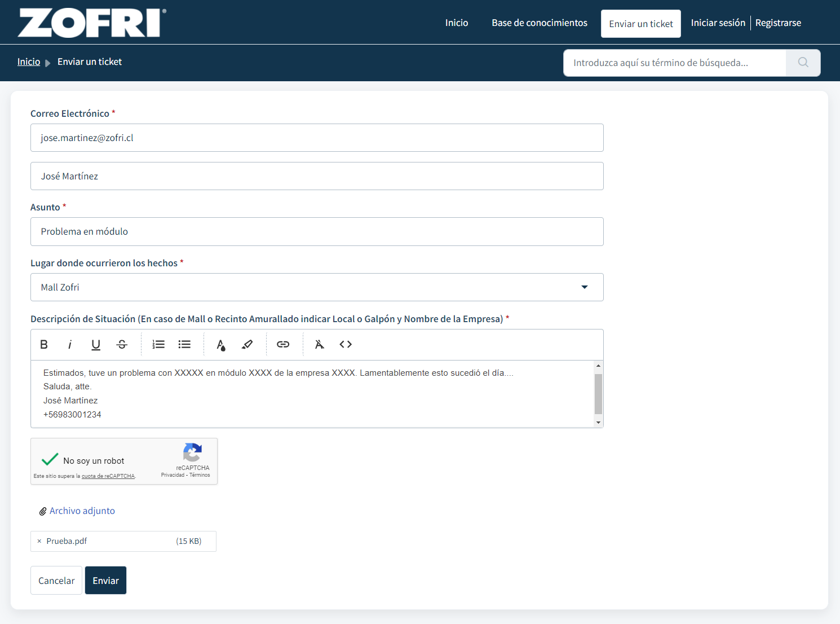This screenshot has height=624, width=840.
Task: Focus the search term input box
Action: click(x=674, y=63)
